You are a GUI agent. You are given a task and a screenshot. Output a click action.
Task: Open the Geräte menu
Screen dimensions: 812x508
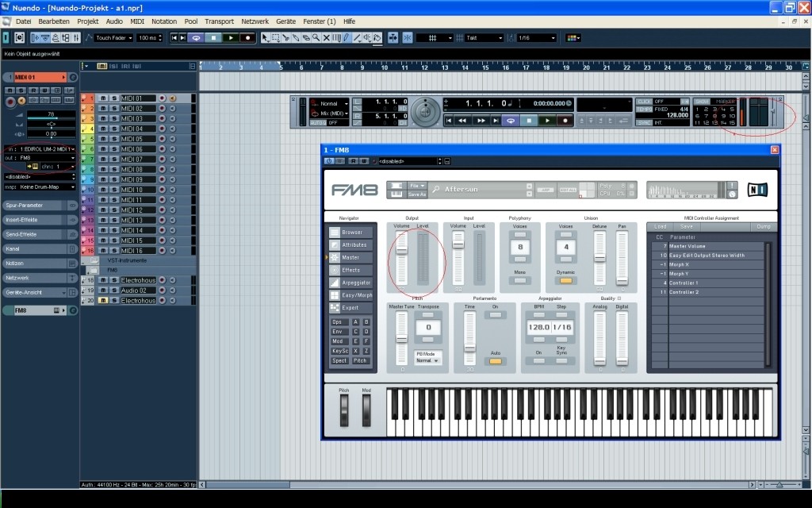[x=285, y=21]
